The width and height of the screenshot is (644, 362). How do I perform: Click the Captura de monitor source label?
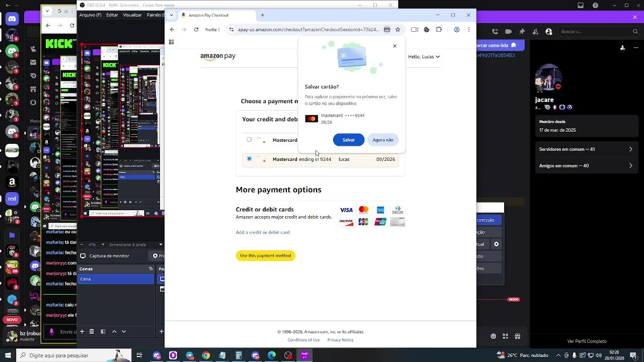point(109,256)
